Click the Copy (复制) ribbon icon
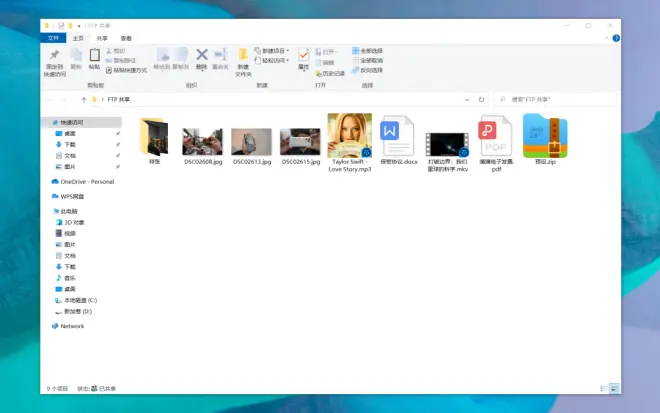Viewport: 660px width, 413px height. [76, 59]
